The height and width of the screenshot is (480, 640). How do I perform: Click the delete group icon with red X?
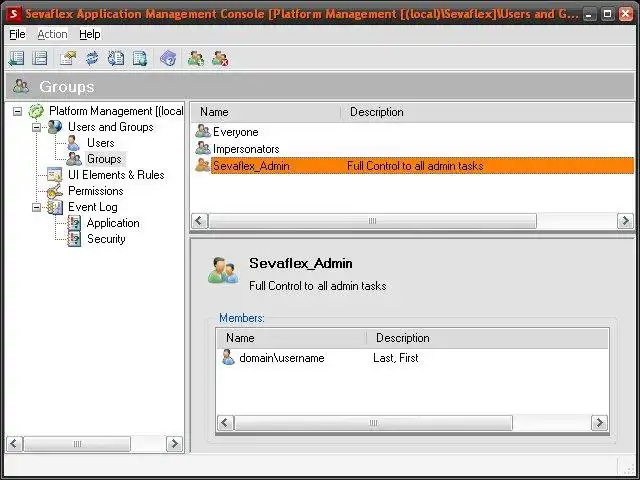point(220,58)
